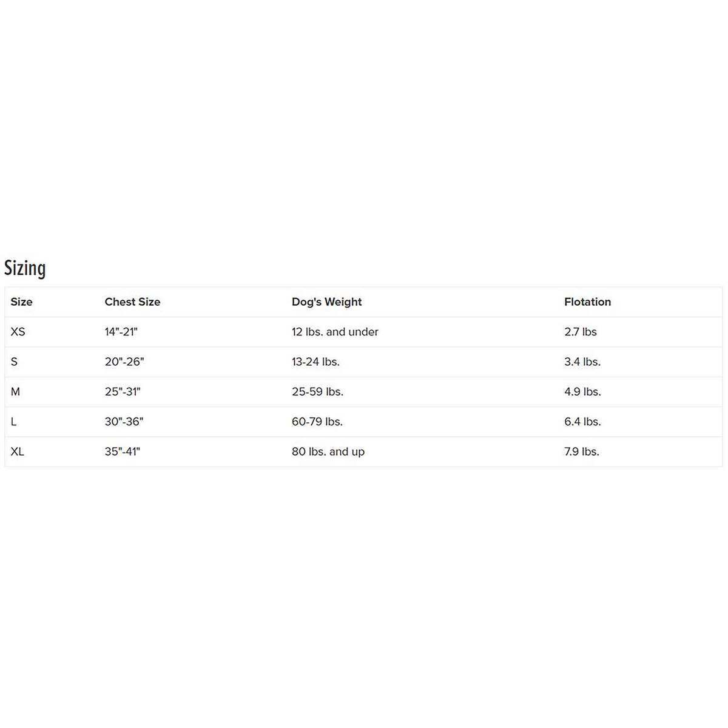This screenshot has height=728, width=728.
Task: Select the Dog's Weight column header
Action: 326,302
